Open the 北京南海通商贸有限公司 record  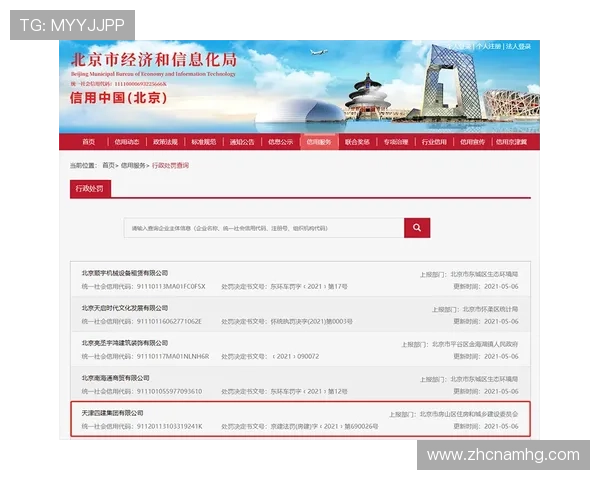[122, 378]
